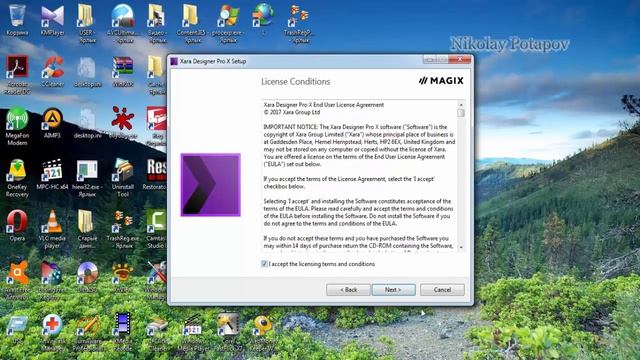Open the red splat icon shortcut on desktop
The image size is (640, 360).
pos(122,123)
